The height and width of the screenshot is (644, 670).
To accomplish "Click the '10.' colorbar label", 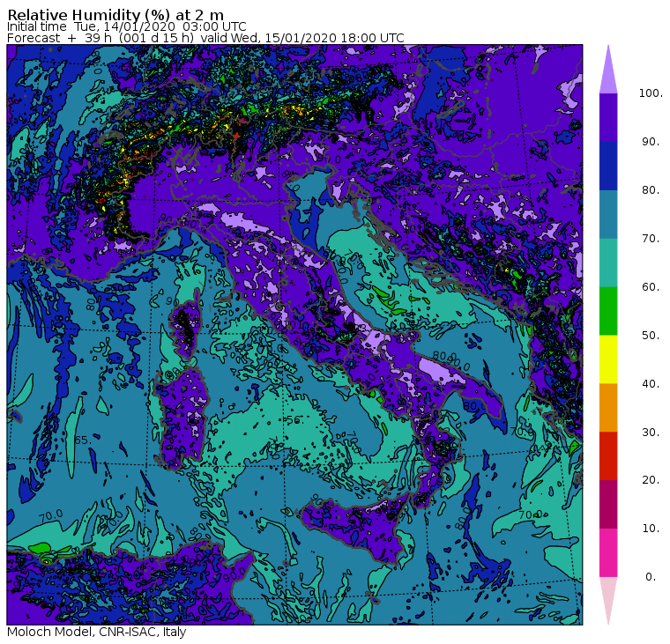I will (x=651, y=529).
